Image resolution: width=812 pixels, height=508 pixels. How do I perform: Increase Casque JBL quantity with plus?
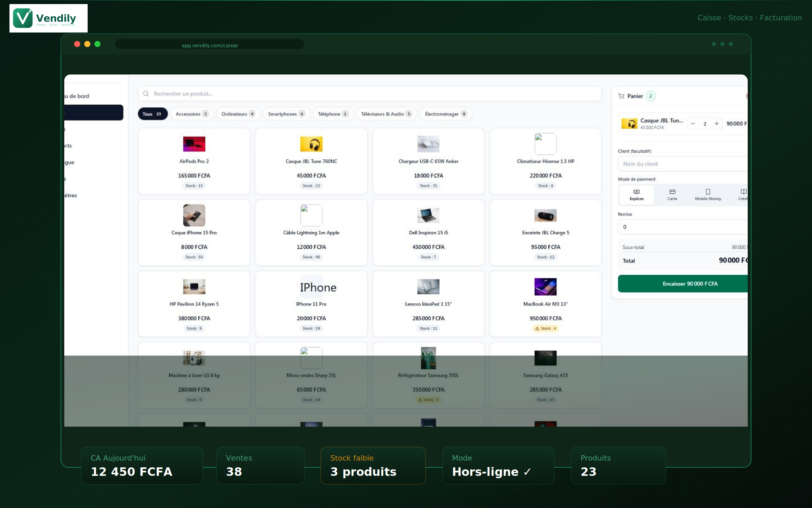(717, 124)
